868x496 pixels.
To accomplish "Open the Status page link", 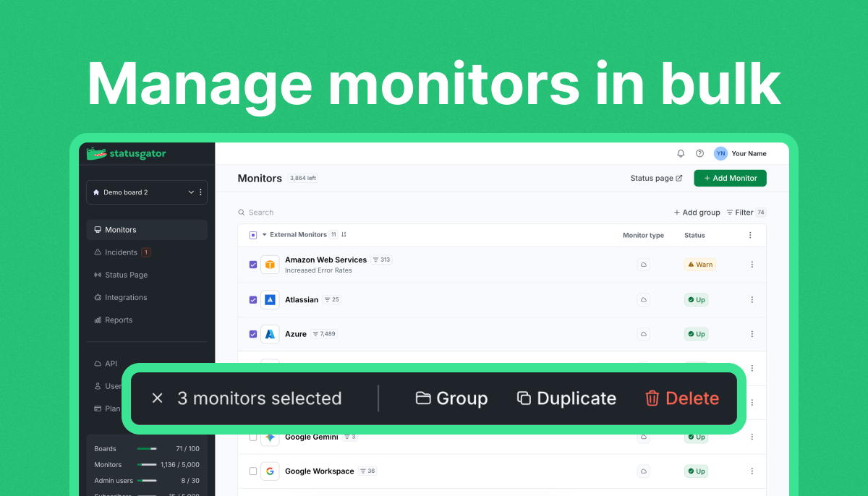I will coord(655,178).
